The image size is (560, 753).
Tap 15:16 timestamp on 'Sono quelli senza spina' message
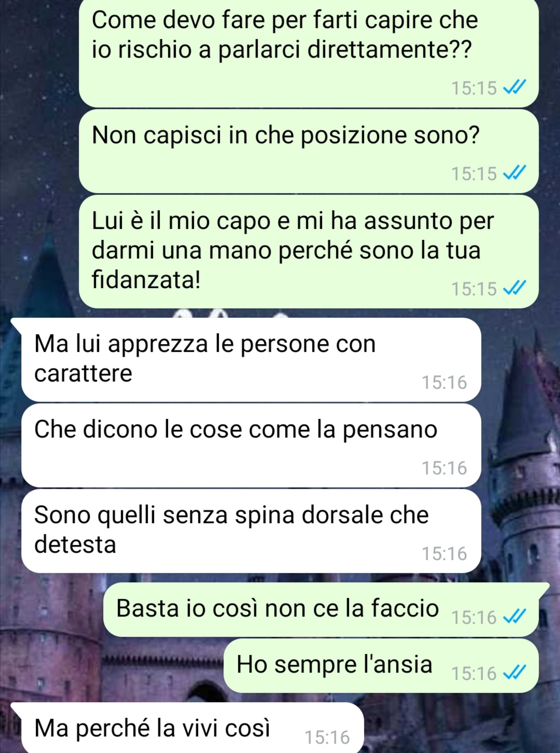(x=444, y=553)
